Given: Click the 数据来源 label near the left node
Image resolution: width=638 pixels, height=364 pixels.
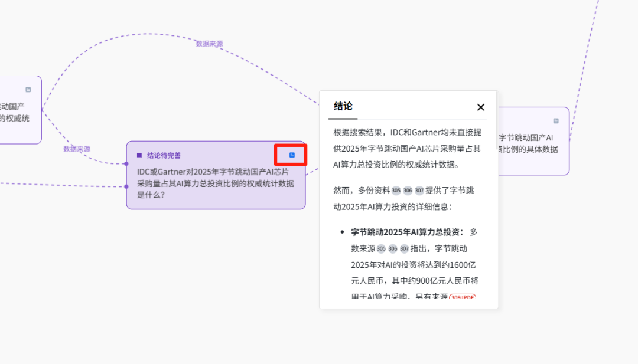Looking at the screenshot, I should click(76, 149).
